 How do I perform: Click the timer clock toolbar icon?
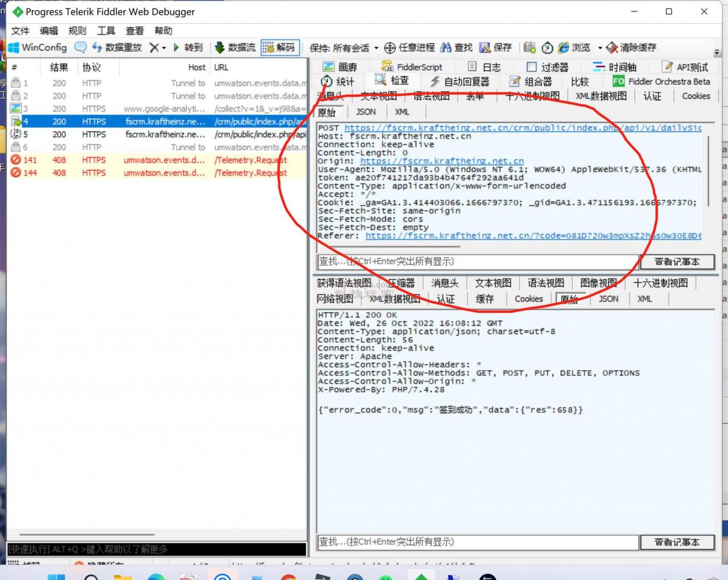[x=547, y=48]
